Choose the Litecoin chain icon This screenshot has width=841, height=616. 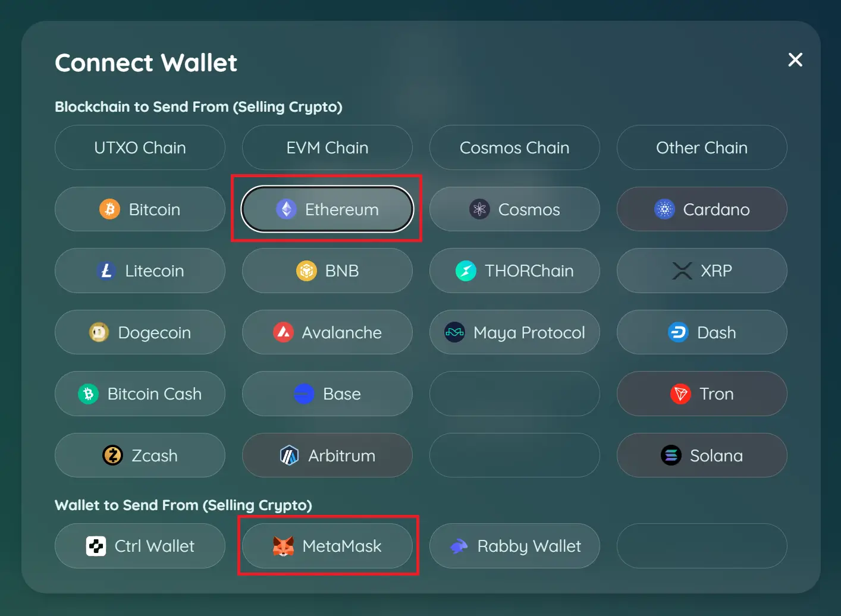click(106, 271)
